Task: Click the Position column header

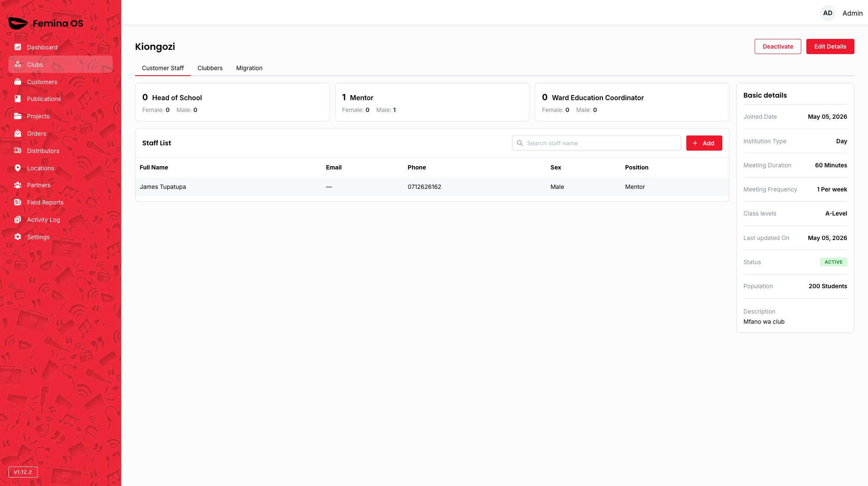Action: click(637, 167)
